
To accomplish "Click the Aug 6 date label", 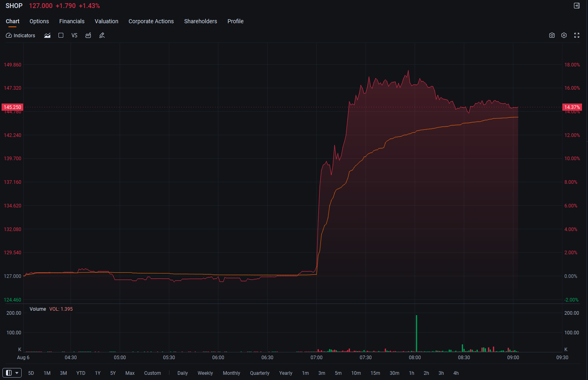I will (x=23, y=358).
